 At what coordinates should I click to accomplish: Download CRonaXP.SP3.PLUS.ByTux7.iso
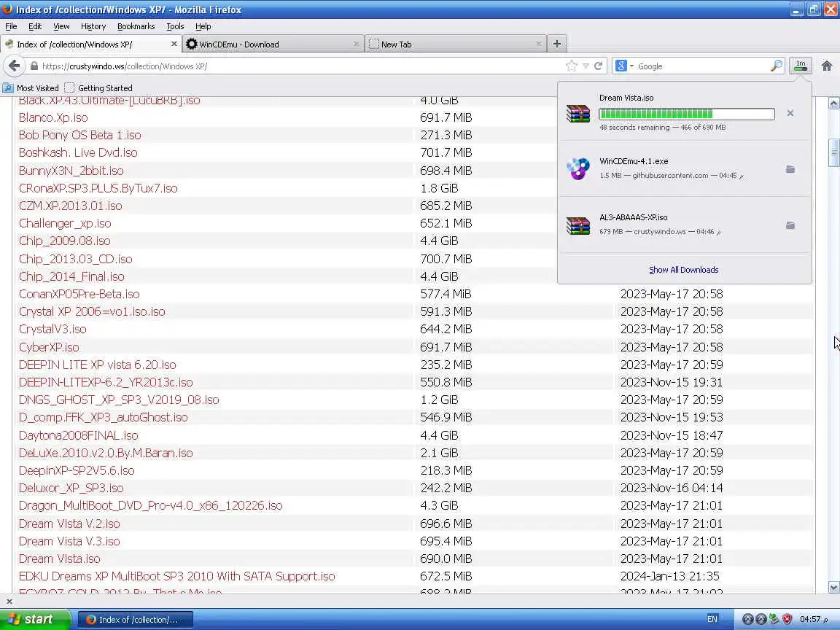coord(98,188)
